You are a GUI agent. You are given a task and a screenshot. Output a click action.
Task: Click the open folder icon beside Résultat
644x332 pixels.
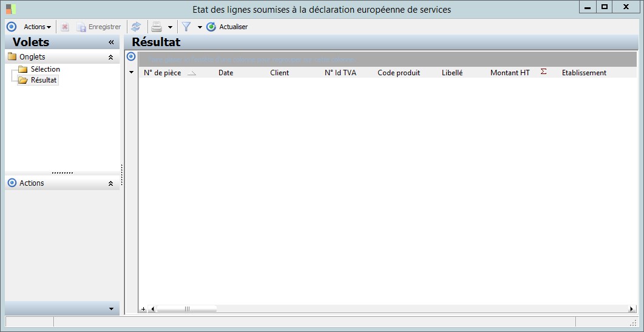tap(22, 80)
